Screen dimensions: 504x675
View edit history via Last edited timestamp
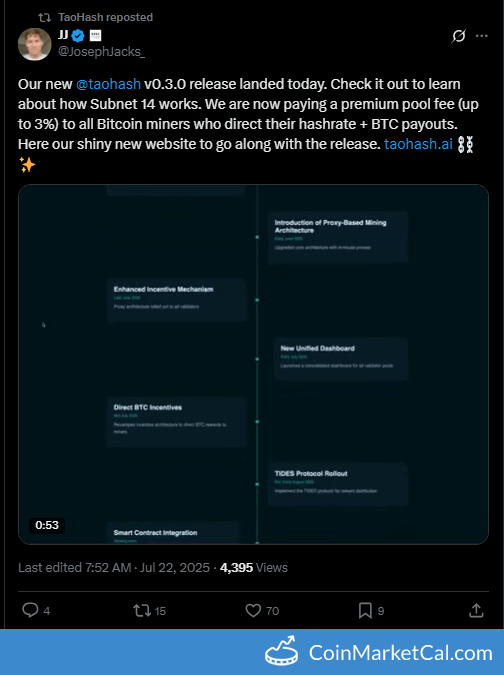coord(114,567)
